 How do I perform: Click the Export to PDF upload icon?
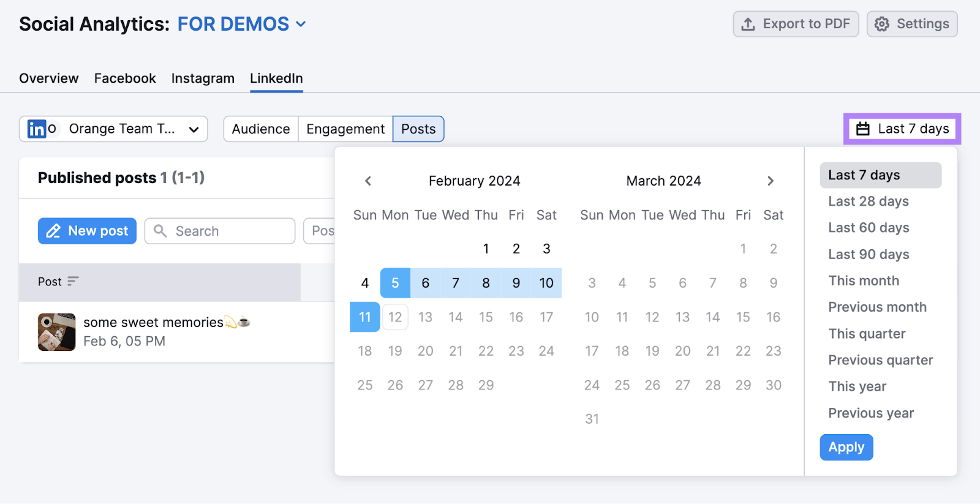coord(748,24)
